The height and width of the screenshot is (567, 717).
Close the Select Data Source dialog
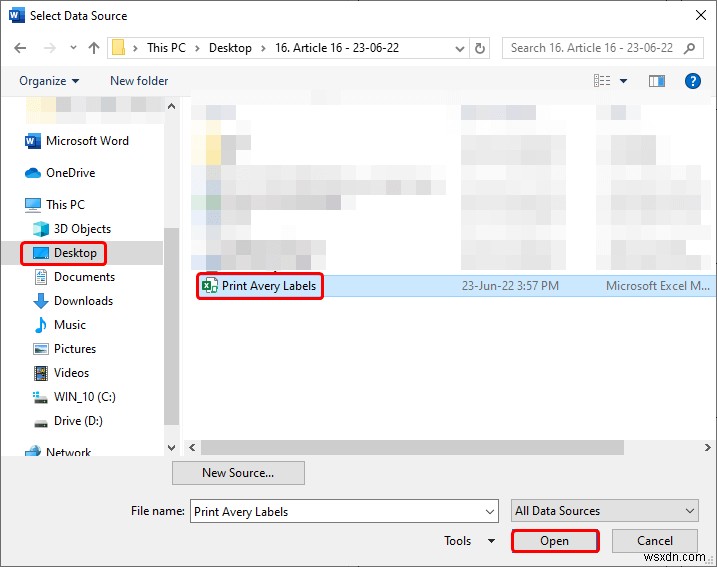(x=701, y=16)
